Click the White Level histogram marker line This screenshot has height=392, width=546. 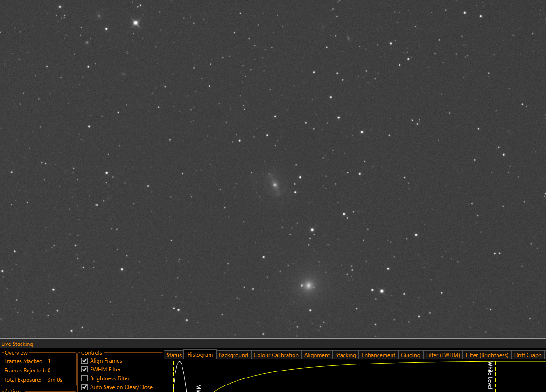pos(495,376)
